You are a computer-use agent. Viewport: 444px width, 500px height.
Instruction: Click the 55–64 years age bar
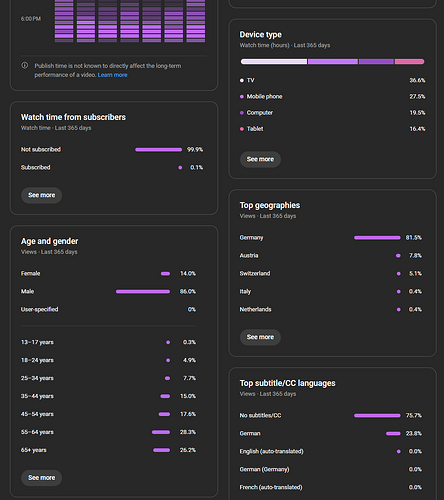(161, 432)
